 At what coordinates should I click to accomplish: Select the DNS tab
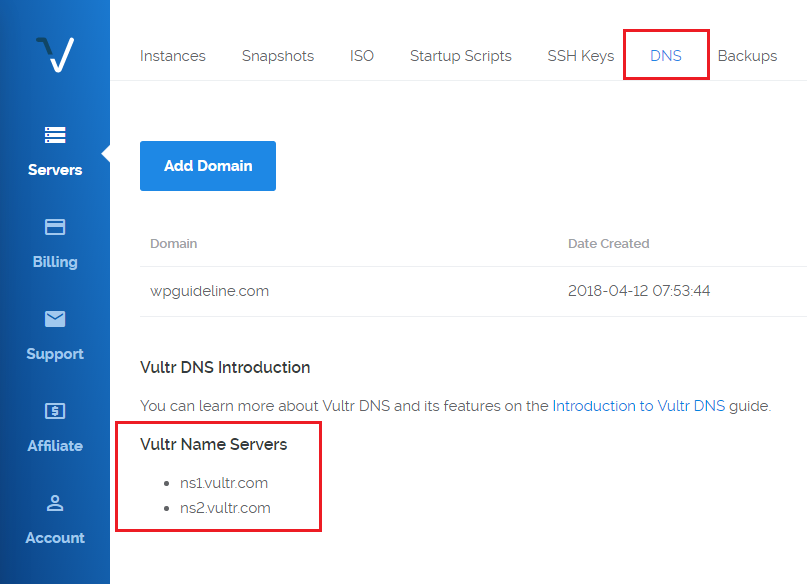click(666, 56)
